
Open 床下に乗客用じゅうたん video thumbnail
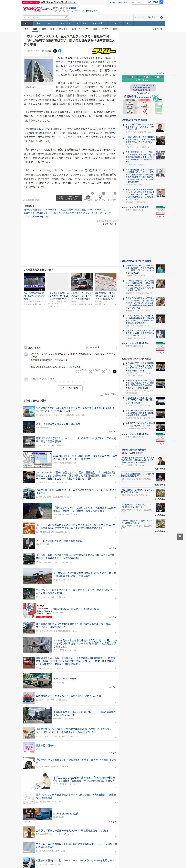click(x=34, y=282)
